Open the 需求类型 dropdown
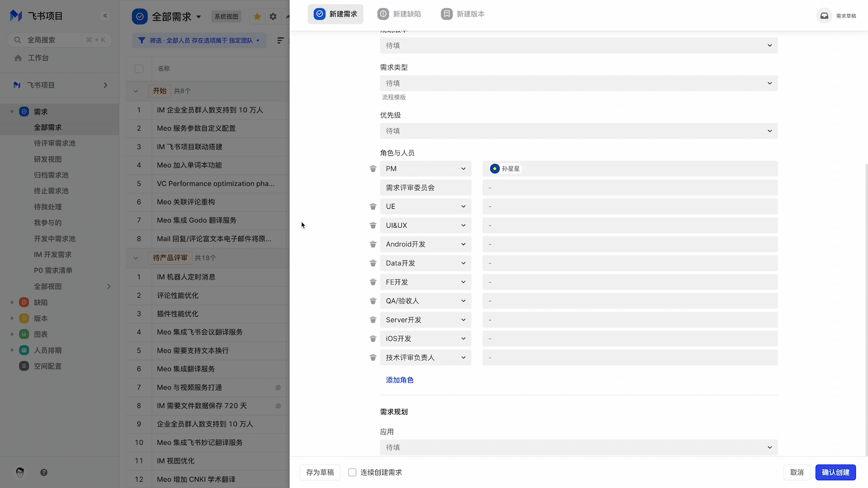868x488 pixels. [579, 83]
